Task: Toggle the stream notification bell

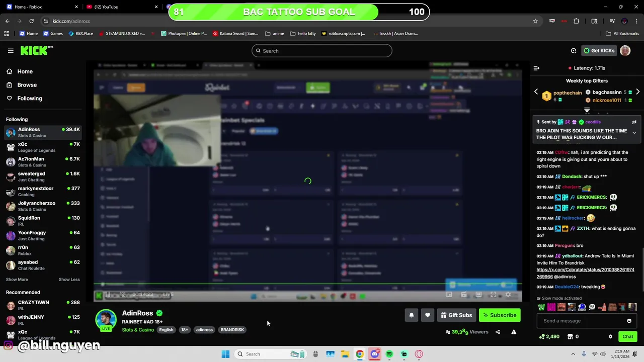Action: 411,315
